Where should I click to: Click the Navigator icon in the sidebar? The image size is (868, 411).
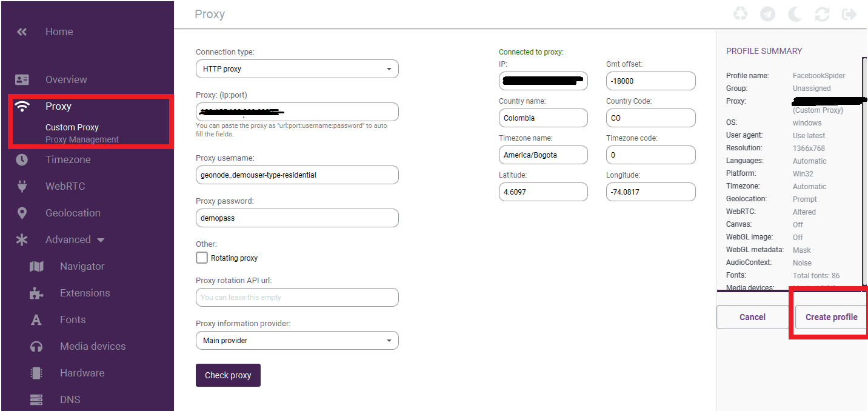(x=36, y=266)
